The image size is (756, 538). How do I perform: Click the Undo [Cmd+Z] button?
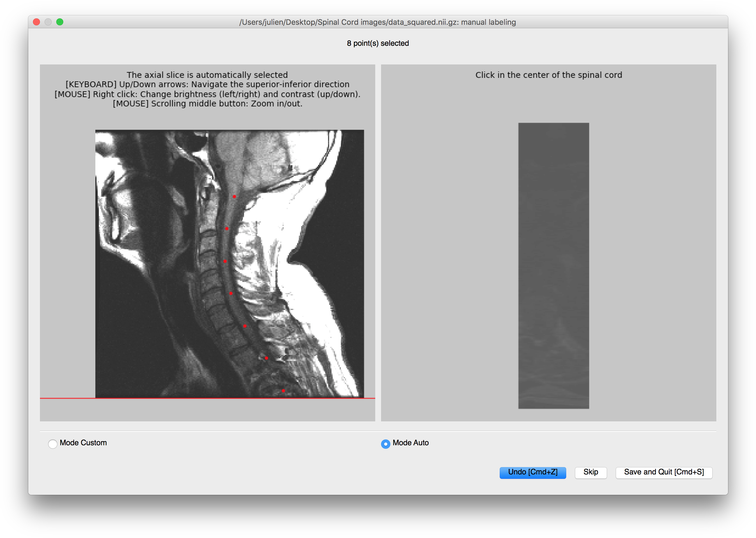point(532,472)
